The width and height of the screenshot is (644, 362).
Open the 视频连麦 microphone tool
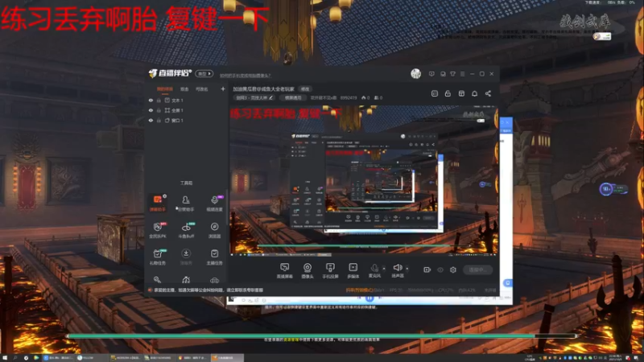click(214, 204)
